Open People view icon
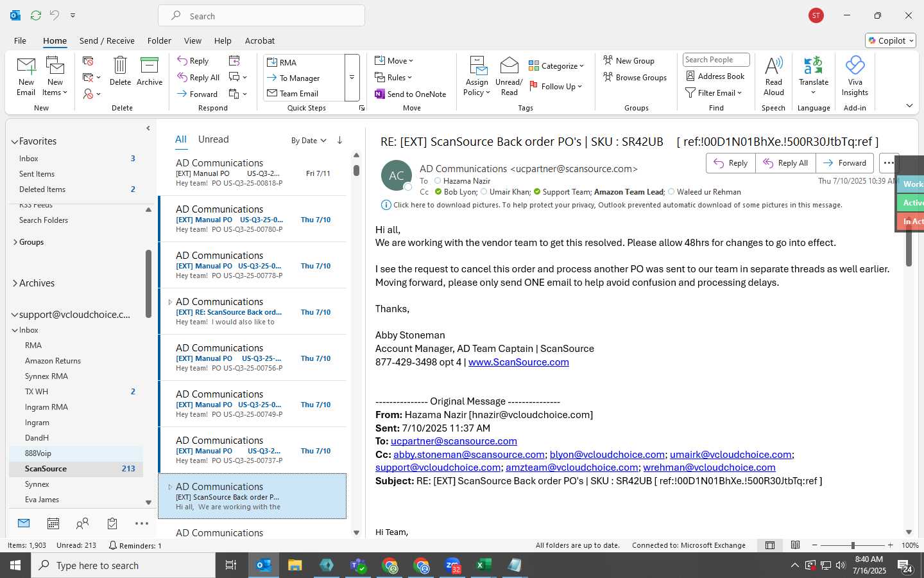The height and width of the screenshot is (578, 924). pyautogui.click(x=82, y=523)
